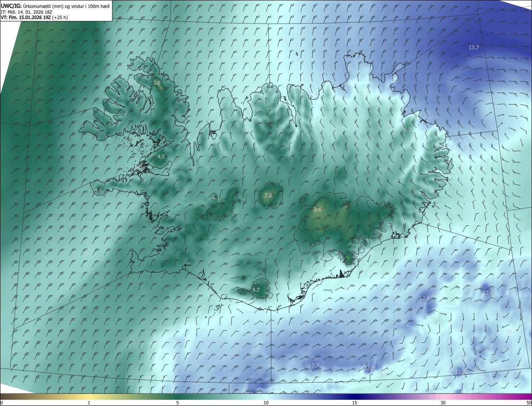Click the '1' label on the color scale
The image size is (532, 406).
pos(89,403)
